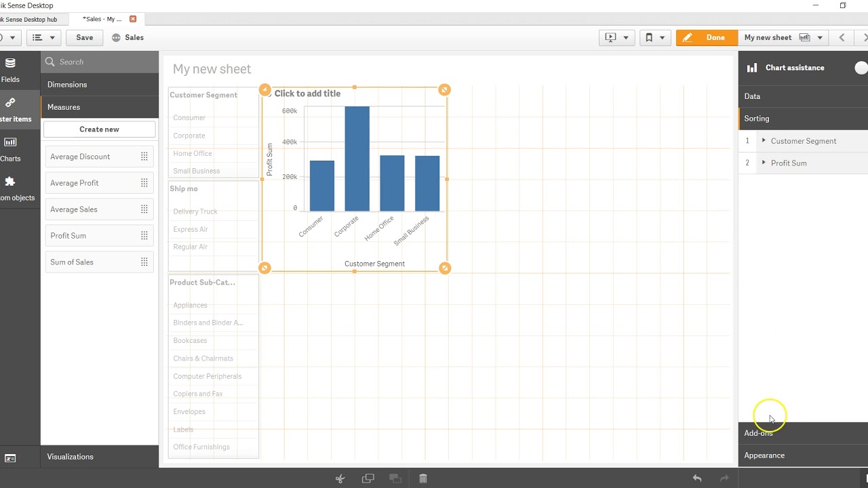Screen dimensions: 868x488
Task: Open the Fields asset panel
Action: (x=10, y=70)
